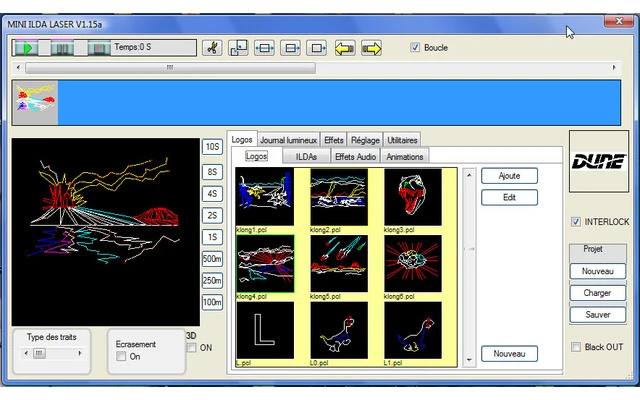The height and width of the screenshot is (400, 640).
Task: Stop playback with the stop button
Action: point(98,48)
